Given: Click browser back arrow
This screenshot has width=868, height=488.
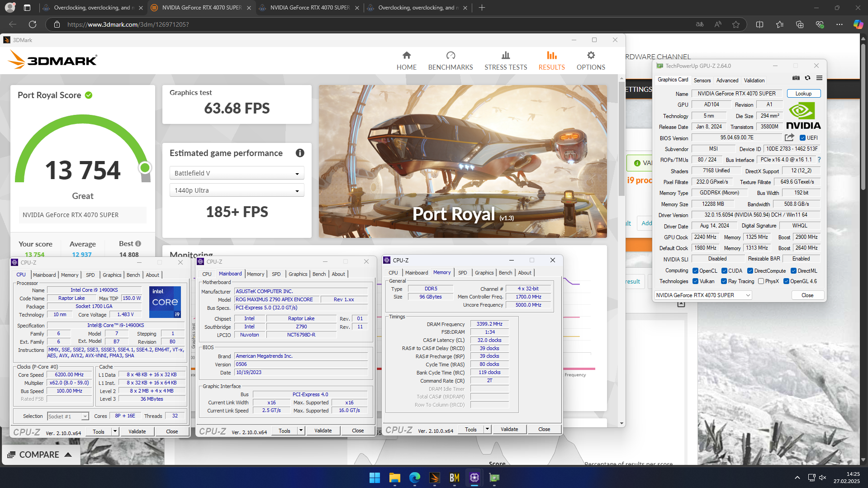Looking at the screenshot, I should [x=13, y=24].
